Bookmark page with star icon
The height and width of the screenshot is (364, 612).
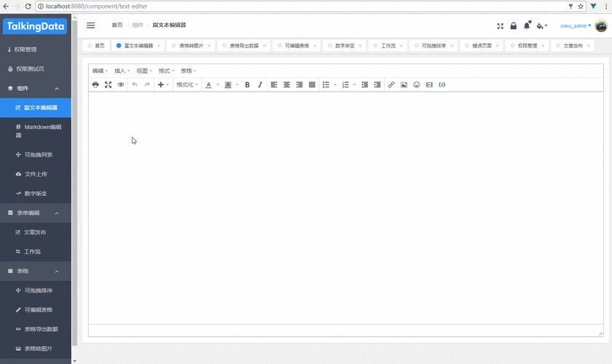click(581, 7)
